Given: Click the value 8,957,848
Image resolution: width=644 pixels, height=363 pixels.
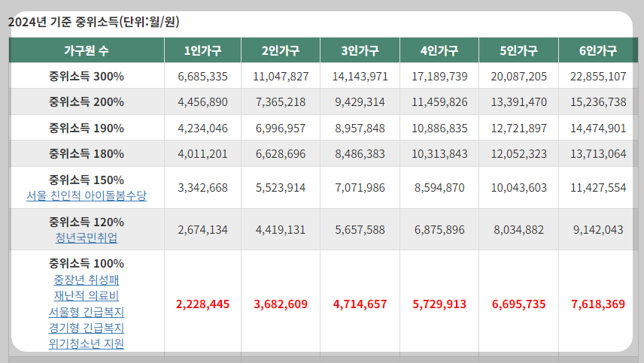Looking at the screenshot, I should (360, 128).
